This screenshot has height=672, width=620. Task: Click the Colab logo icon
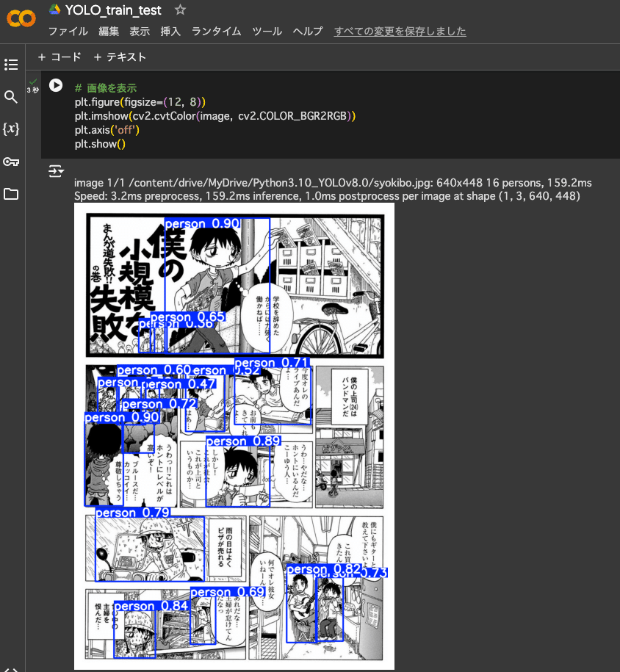point(21,18)
